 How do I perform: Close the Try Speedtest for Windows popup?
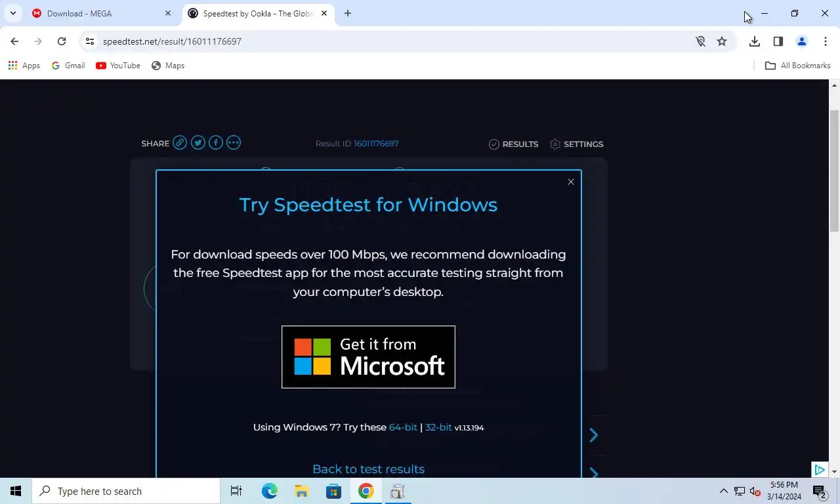tap(571, 182)
